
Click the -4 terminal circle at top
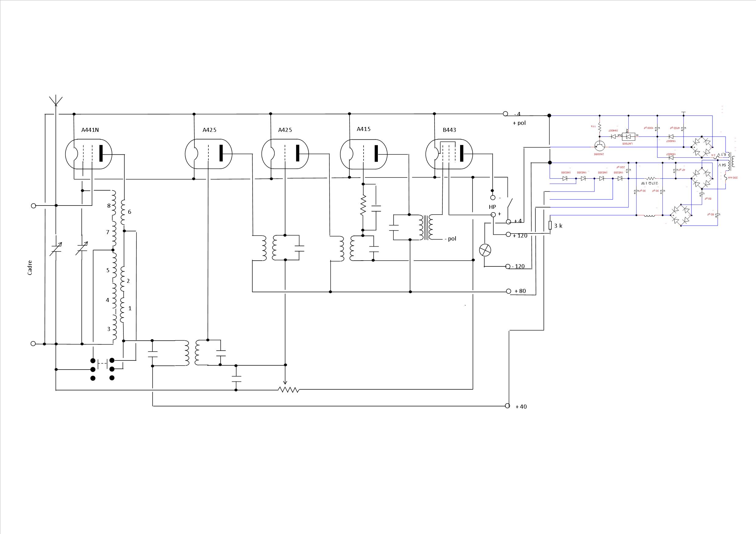[x=506, y=114]
